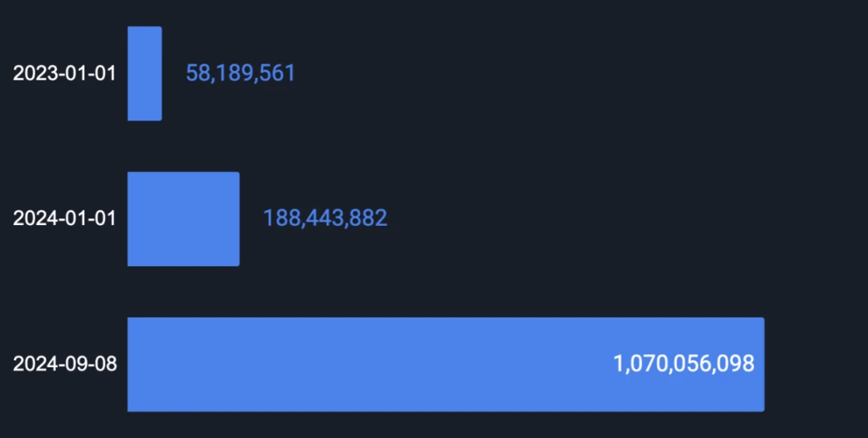Select the blue value next to 2024-01-01 bar
The height and width of the screenshot is (438, 868).
coord(325,219)
